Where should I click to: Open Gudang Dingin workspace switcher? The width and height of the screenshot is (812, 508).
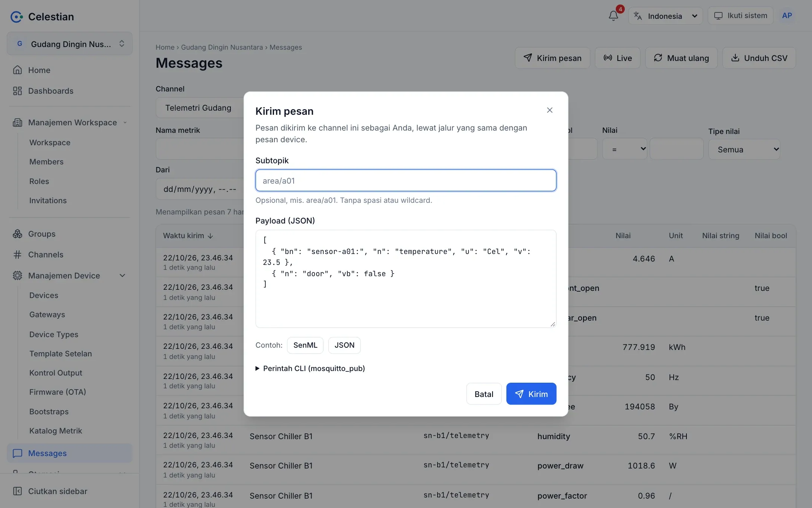click(x=70, y=44)
